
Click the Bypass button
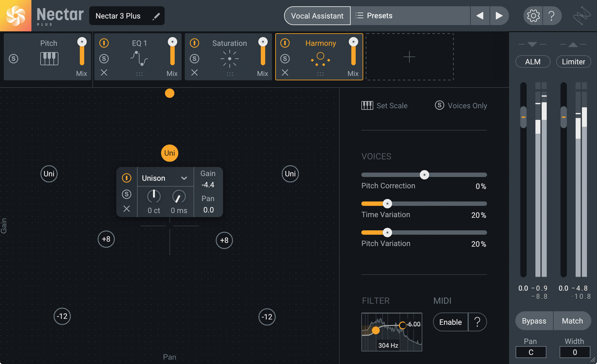[x=534, y=321]
